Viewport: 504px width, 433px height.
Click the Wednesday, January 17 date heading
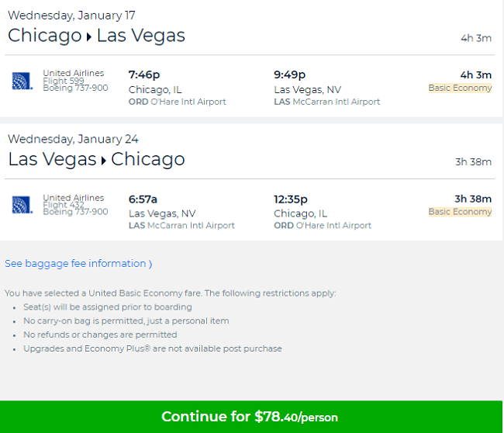click(x=71, y=16)
